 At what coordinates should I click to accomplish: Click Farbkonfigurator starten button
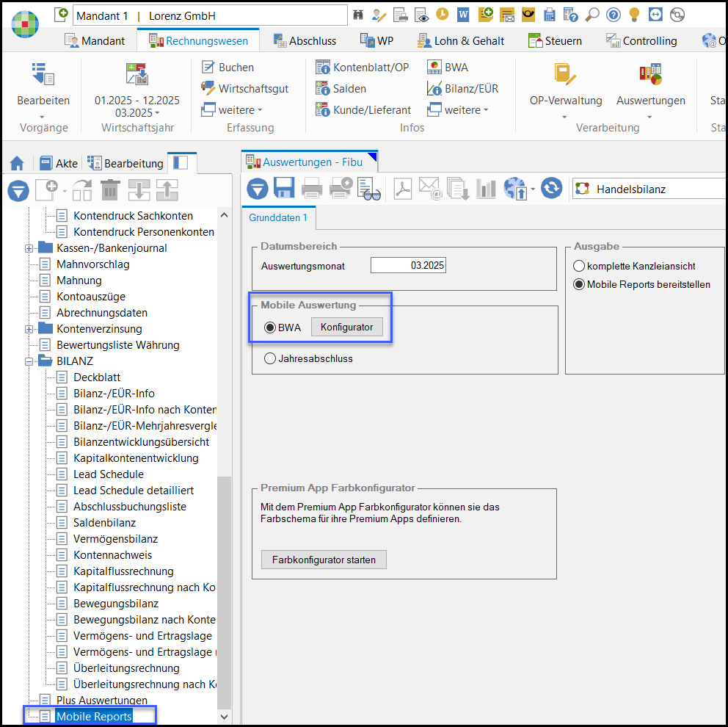324,560
